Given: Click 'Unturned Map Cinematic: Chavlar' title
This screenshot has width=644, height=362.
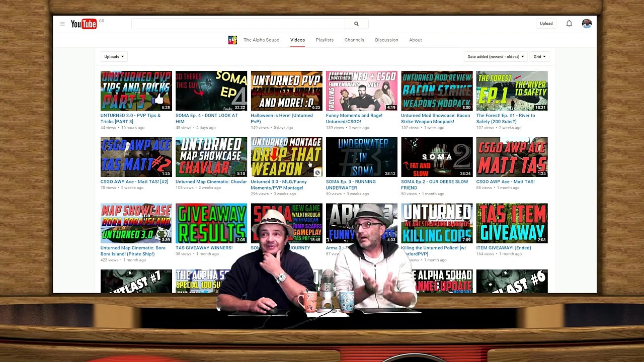Looking at the screenshot, I should (211, 182).
